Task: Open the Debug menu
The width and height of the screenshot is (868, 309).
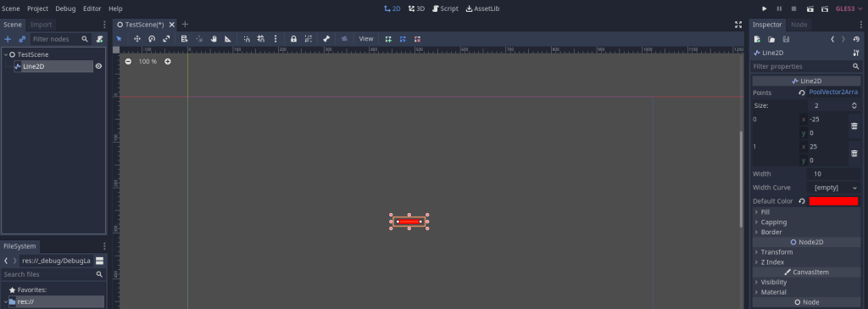Action: coord(65,8)
